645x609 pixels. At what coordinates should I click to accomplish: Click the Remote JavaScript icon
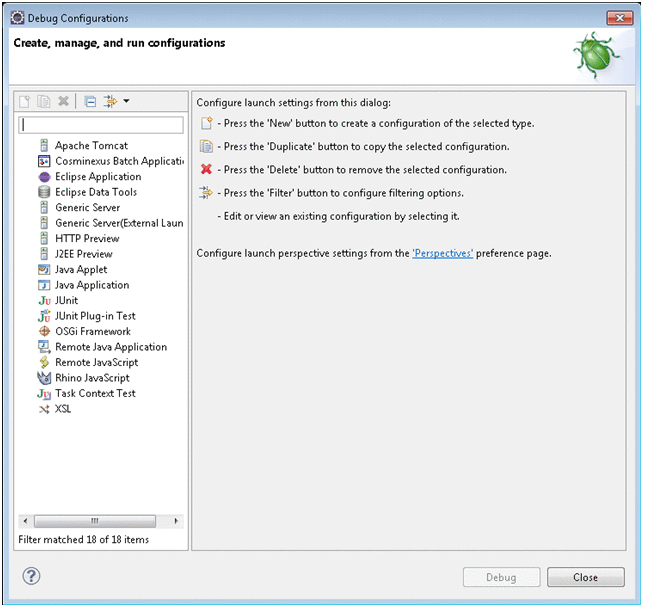44,362
